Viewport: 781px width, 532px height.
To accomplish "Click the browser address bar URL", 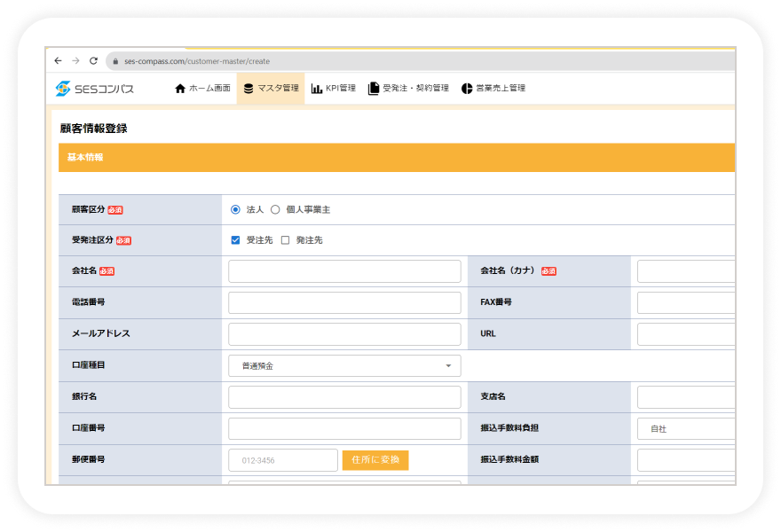I will click(x=197, y=61).
